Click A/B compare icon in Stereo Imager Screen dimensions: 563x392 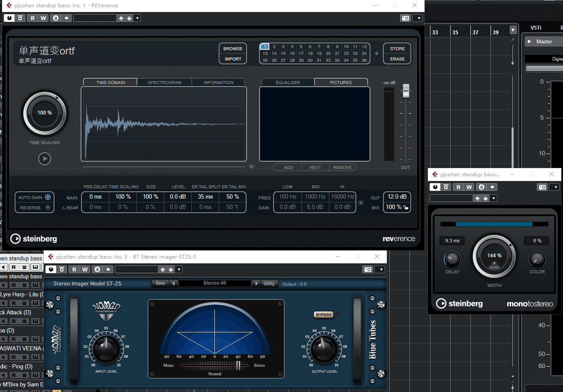(x=98, y=269)
